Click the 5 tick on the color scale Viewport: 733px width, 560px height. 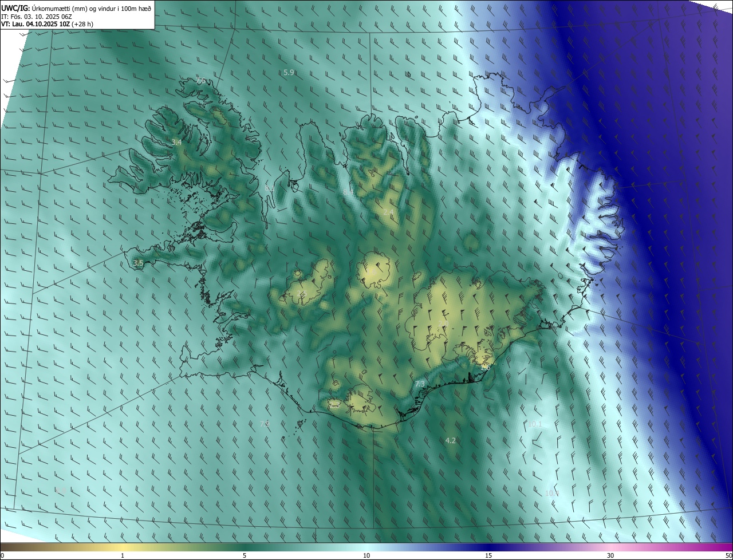point(245,555)
